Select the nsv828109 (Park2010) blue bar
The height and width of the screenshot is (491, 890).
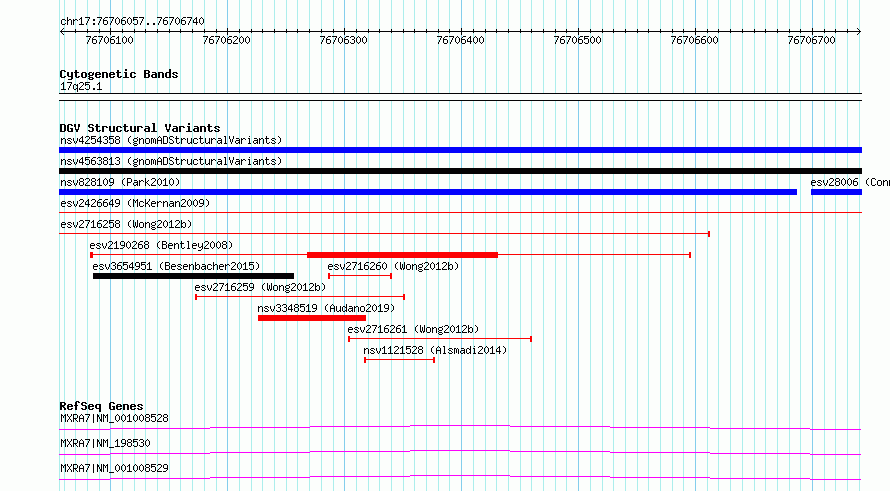(428, 192)
